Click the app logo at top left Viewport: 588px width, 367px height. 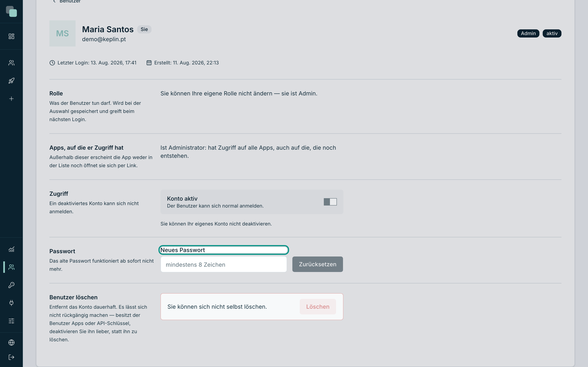pyautogui.click(x=11, y=11)
